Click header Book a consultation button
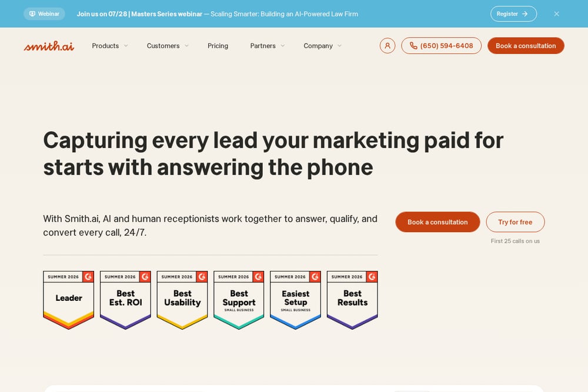Screen dimensions: 588x392 [526, 46]
